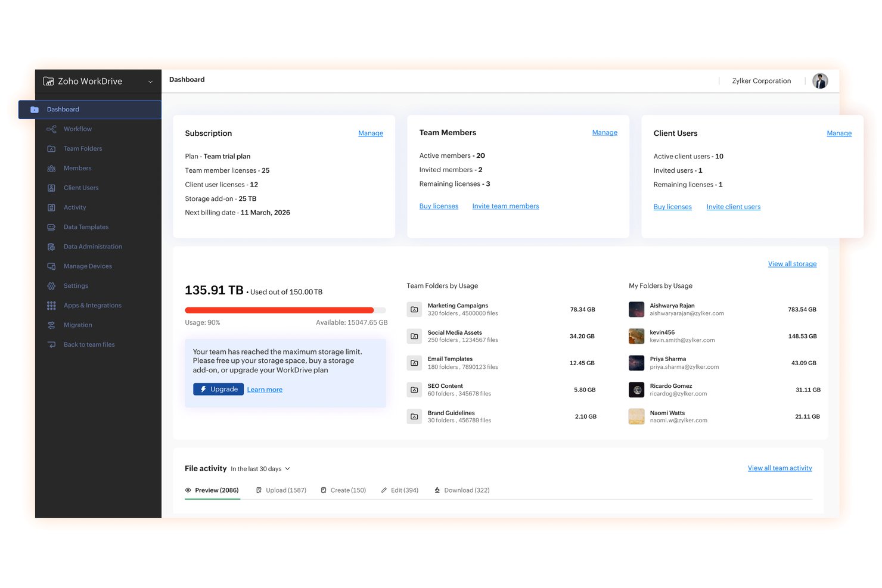Click the Workflow sidebar icon
This screenshot has height=588, width=882.
point(51,129)
